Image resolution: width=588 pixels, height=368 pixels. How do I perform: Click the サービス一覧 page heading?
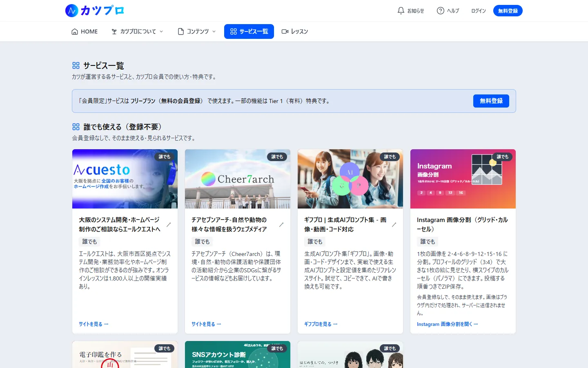[x=103, y=66]
